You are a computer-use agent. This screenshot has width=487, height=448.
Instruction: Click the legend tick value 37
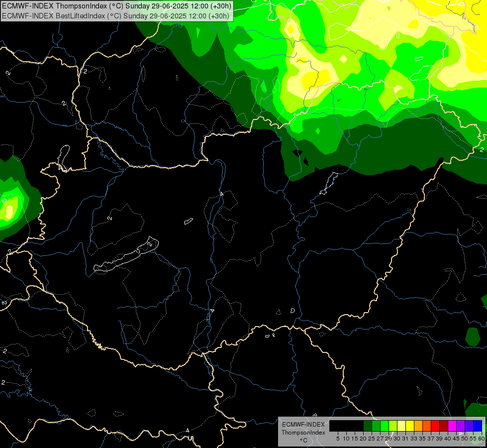[431, 439]
